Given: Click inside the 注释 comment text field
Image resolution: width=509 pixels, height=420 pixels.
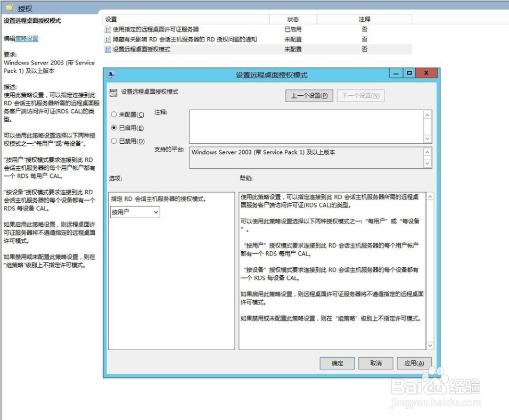Looking at the screenshot, I should (x=307, y=127).
